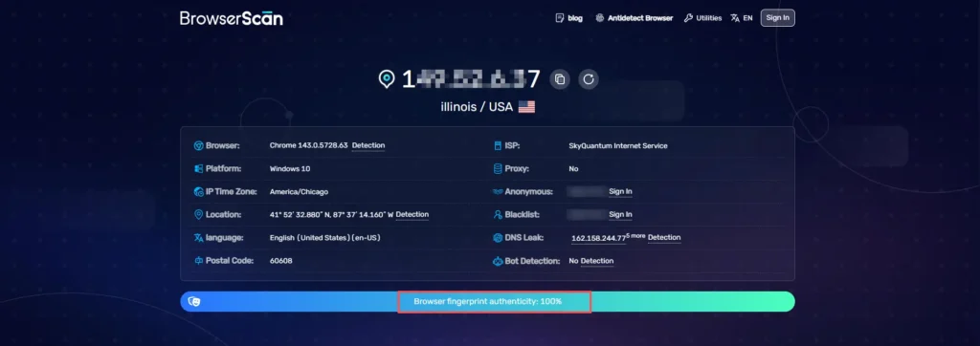Click the Proxy row database icon

pyautogui.click(x=498, y=168)
